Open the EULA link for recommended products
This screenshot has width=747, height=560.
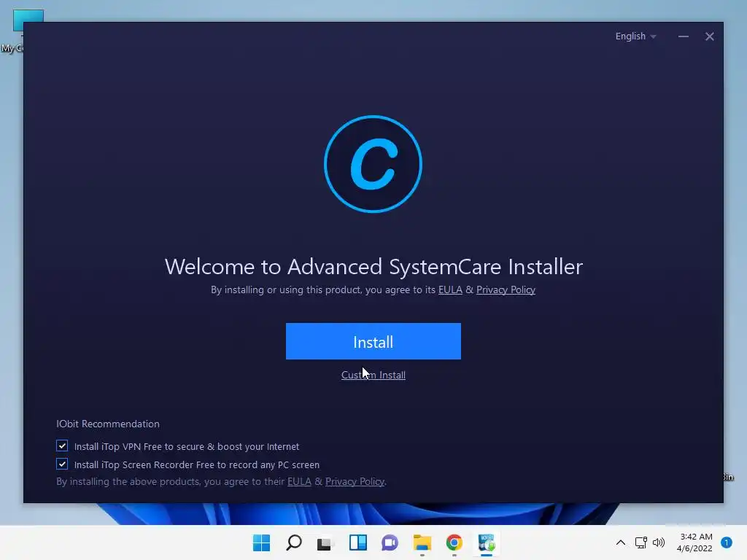299,481
